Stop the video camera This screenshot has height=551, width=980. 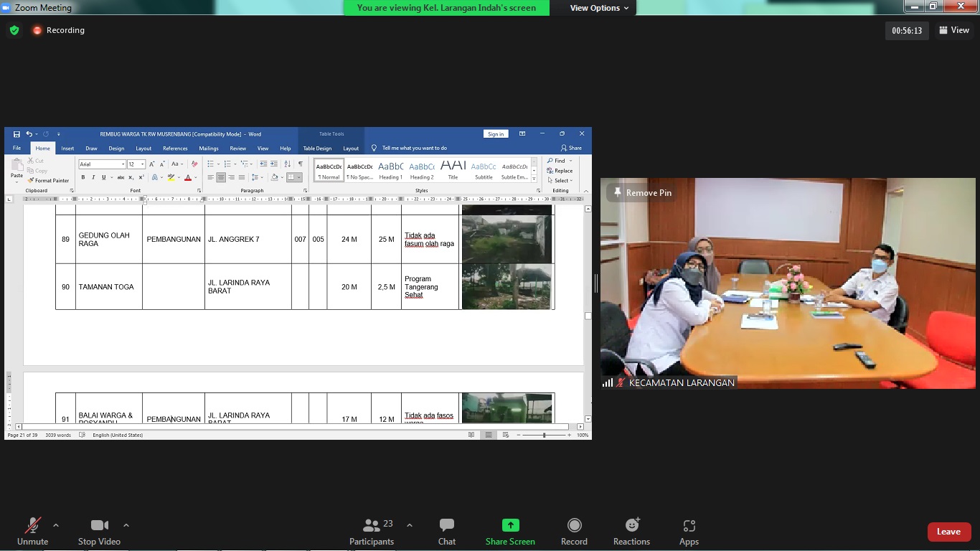click(x=99, y=532)
